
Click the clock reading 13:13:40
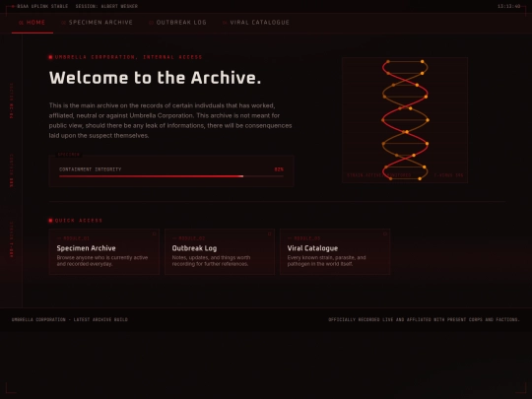(x=508, y=7)
